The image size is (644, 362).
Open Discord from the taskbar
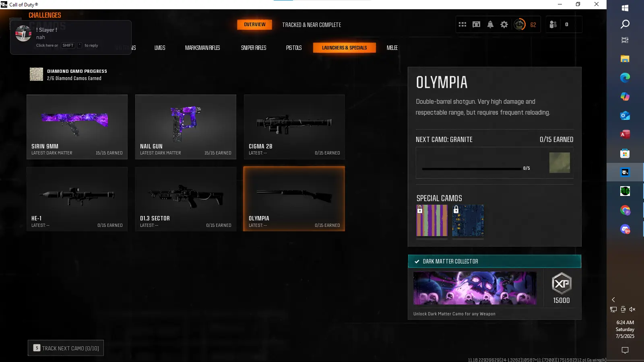(x=625, y=229)
